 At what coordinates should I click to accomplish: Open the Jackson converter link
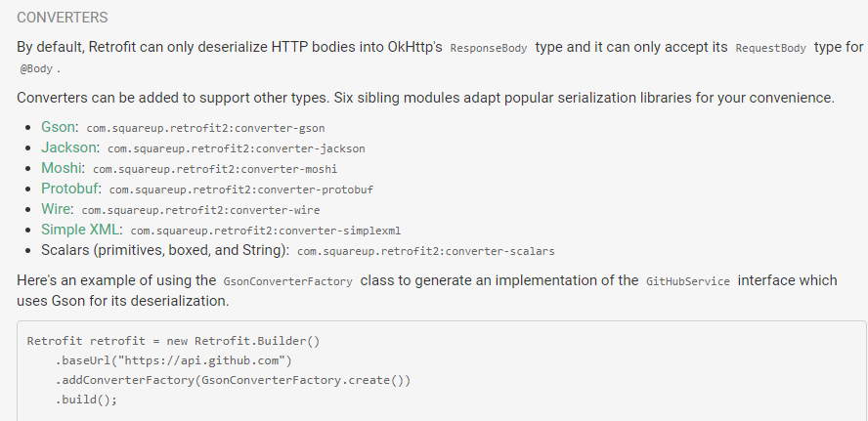[68, 147]
